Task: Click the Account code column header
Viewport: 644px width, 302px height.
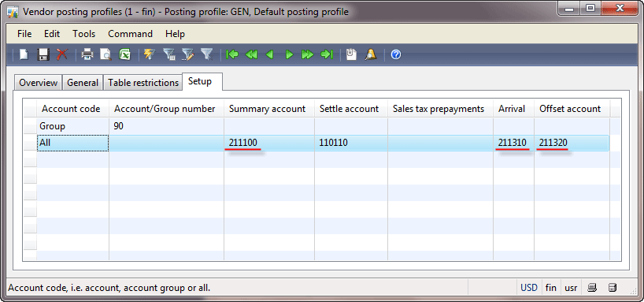Action: [x=72, y=109]
